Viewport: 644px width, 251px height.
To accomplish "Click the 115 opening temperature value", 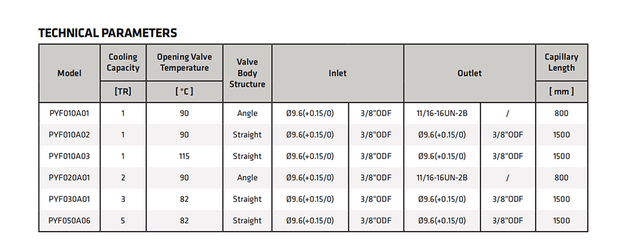I will (184, 156).
